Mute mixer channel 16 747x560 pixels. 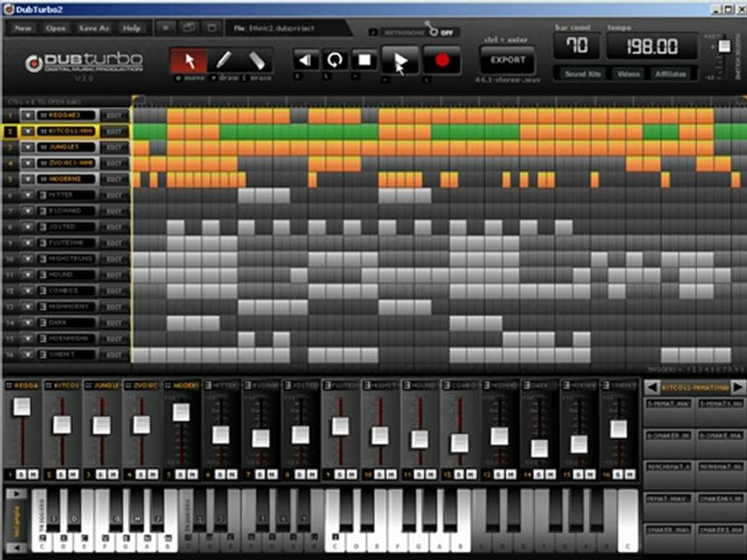click(630, 474)
